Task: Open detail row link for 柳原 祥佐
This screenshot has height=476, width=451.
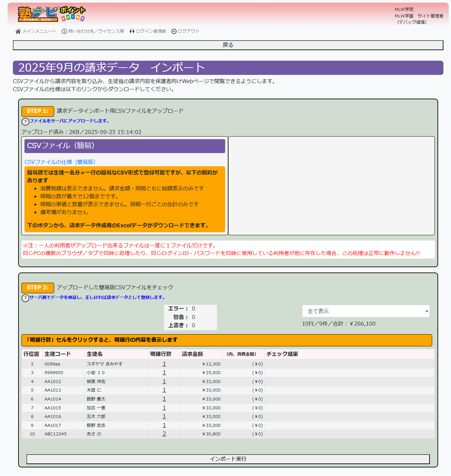Action: (164, 381)
